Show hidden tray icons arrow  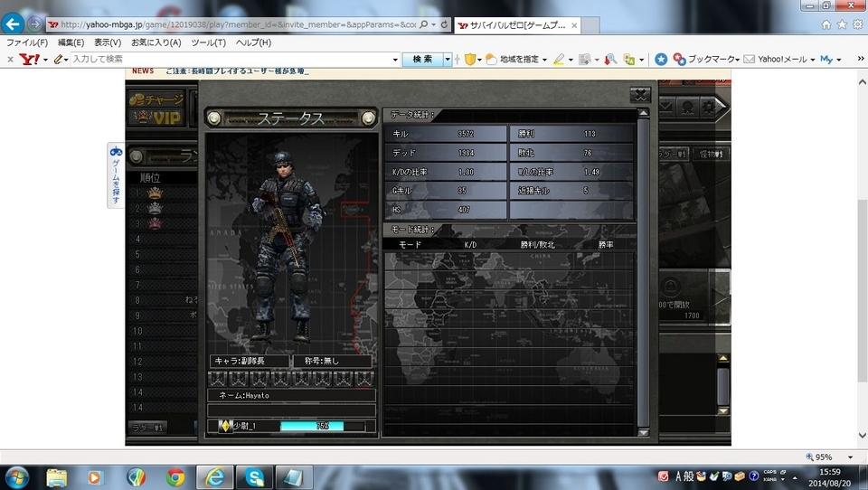click(x=795, y=477)
